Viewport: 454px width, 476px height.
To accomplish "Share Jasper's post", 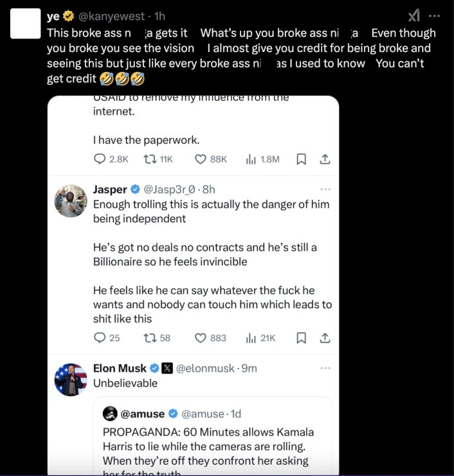I will pos(325,338).
